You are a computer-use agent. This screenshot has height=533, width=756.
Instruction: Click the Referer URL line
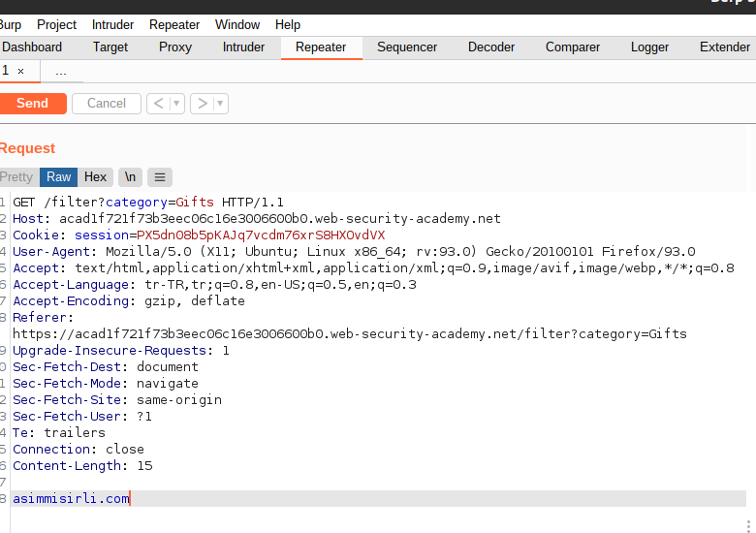click(x=350, y=334)
